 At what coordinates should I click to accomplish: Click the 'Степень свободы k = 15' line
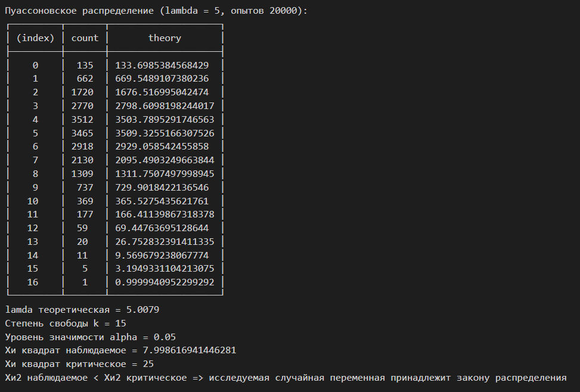[x=66, y=323]
